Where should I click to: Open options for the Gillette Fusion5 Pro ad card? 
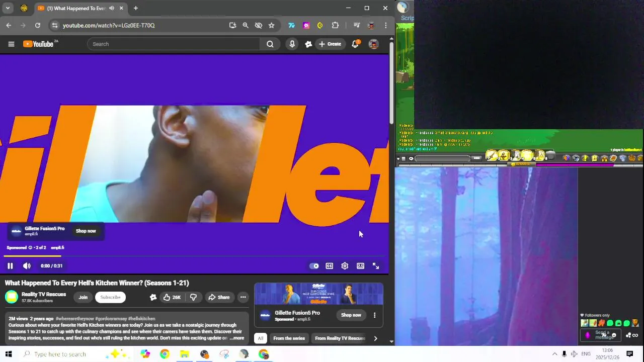point(374,315)
